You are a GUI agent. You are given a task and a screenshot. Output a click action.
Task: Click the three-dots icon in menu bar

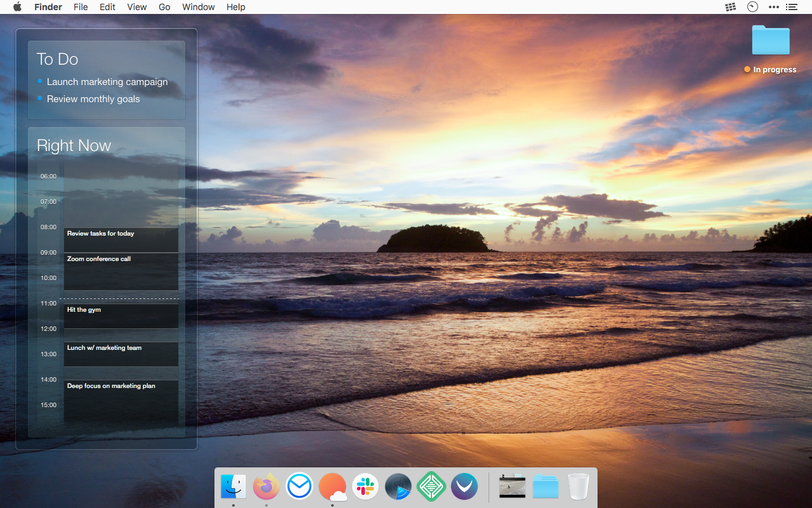tap(773, 7)
